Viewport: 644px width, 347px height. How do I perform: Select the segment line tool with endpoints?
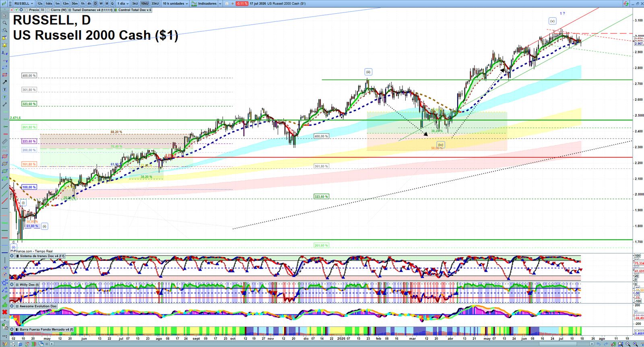pyautogui.click(x=5, y=104)
